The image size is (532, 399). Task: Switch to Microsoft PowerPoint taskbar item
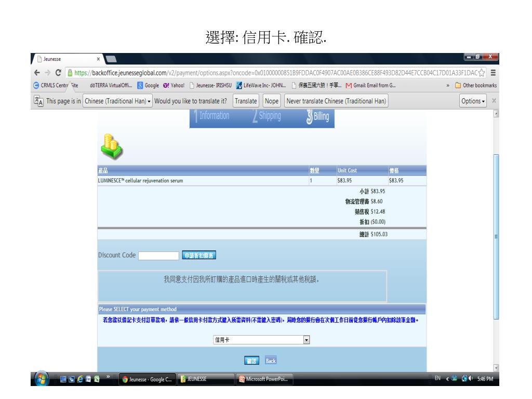click(x=264, y=379)
